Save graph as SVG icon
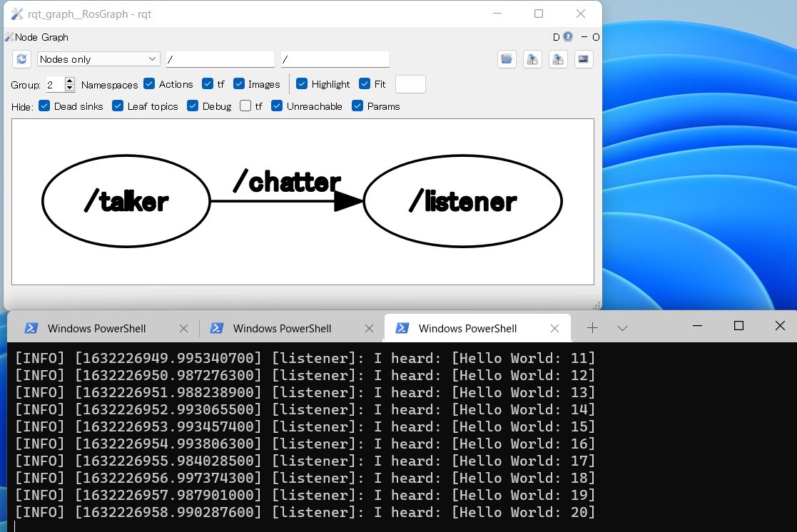797x532 pixels. [x=558, y=59]
